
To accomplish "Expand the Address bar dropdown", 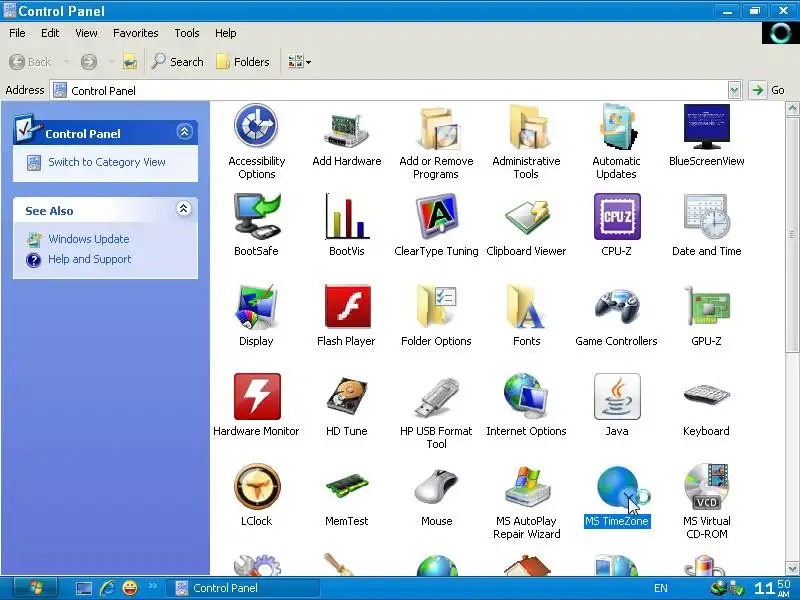I will 734,91.
